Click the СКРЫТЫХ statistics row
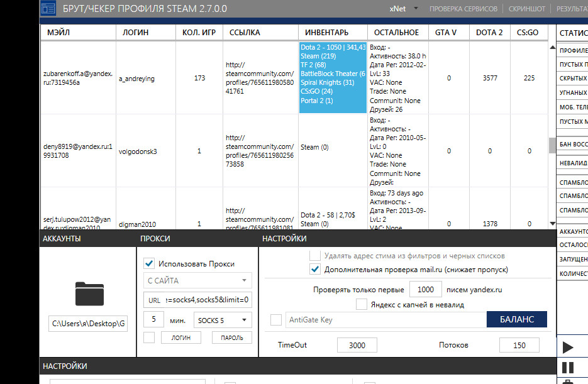This screenshot has width=588, height=384. pyautogui.click(x=572, y=79)
